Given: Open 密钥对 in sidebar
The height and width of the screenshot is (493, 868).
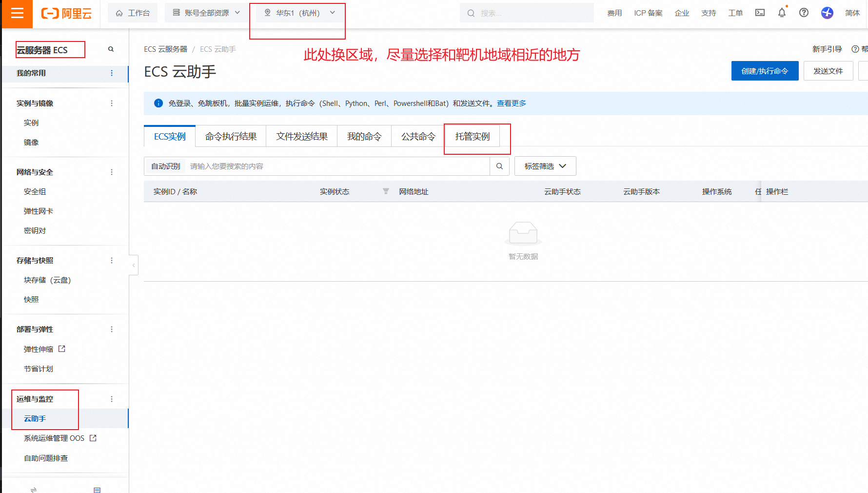Looking at the screenshot, I should click(x=35, y=231).
